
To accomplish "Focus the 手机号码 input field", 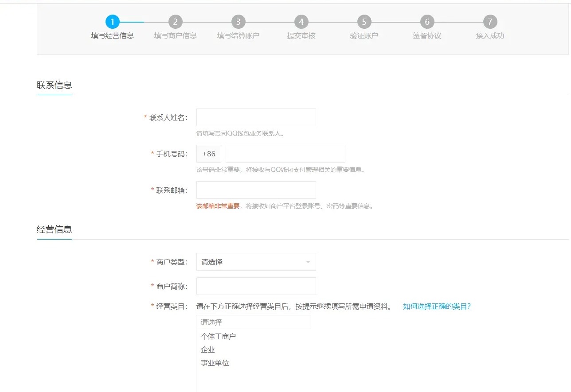I will coord(285,154).
